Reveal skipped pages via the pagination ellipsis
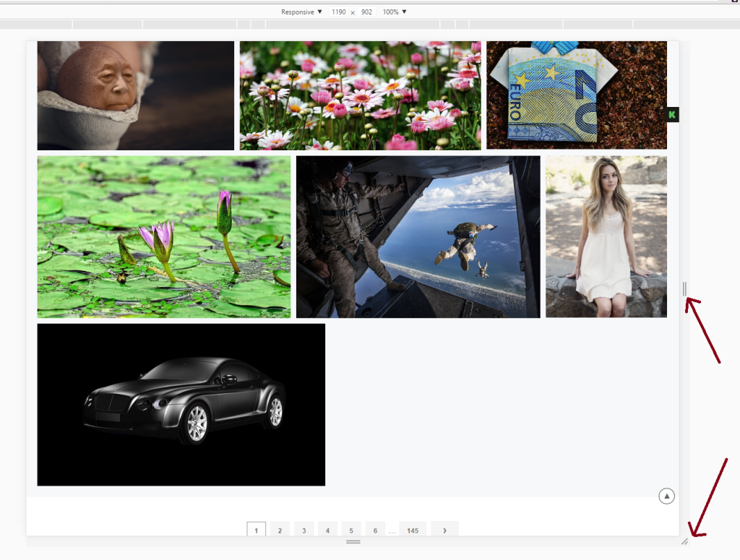Viewport: 740px width, 560px height. tap(392, 530)
